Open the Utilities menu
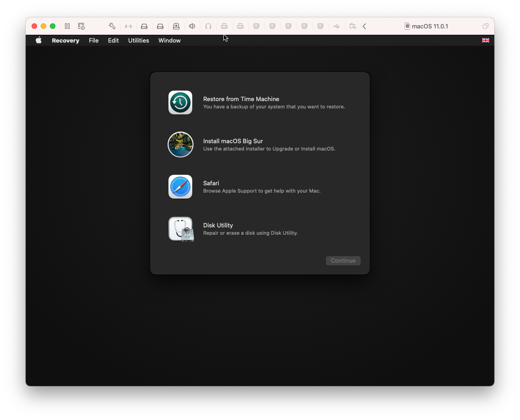 (x=138, y=40)
